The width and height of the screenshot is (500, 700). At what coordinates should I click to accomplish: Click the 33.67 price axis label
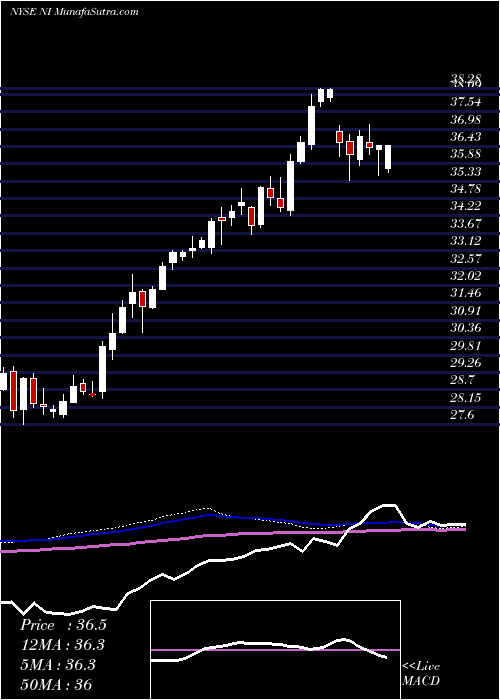tap(466, 223)
